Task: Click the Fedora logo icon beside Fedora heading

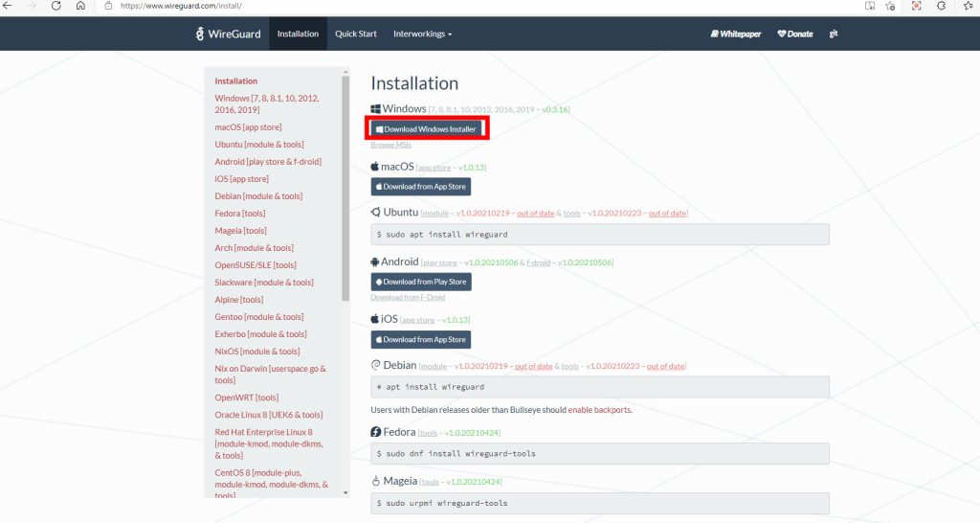Action: (x=375, y=432)
